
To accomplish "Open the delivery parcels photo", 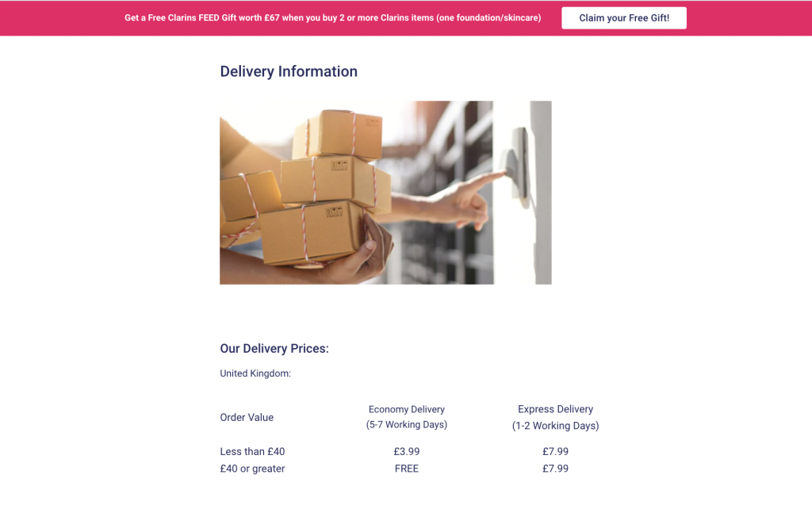I will (385, 193).
